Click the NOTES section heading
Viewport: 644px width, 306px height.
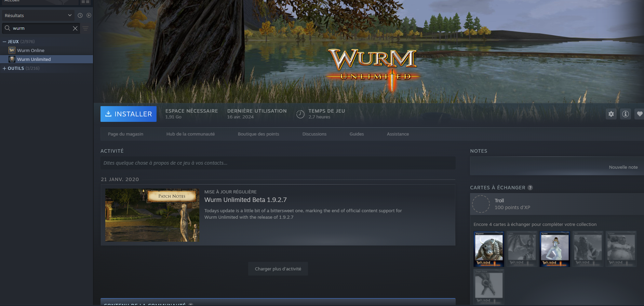point(479,151)
